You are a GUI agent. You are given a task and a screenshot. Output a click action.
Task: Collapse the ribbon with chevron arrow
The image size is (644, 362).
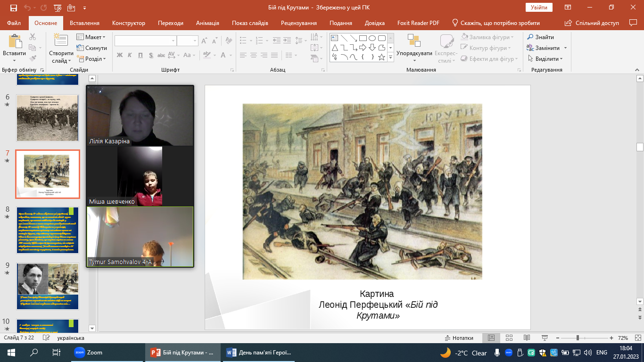637,70
